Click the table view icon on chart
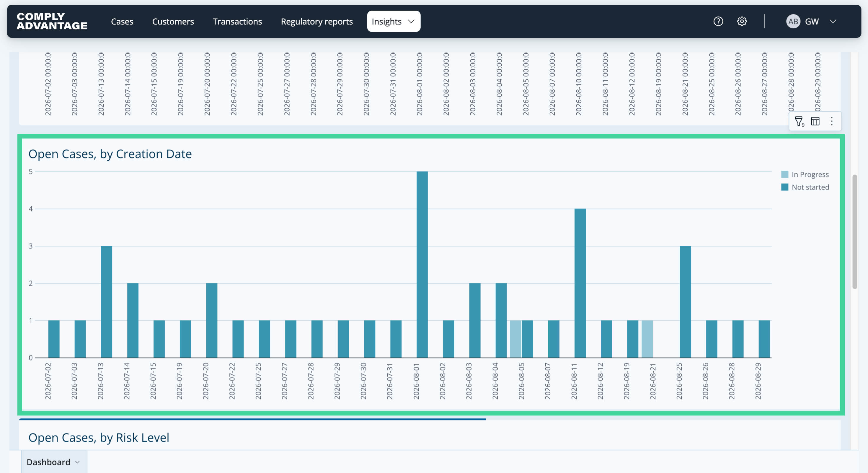Image resolution: width=868 pixels, height=473 pixels. click(x=815, y=121)
